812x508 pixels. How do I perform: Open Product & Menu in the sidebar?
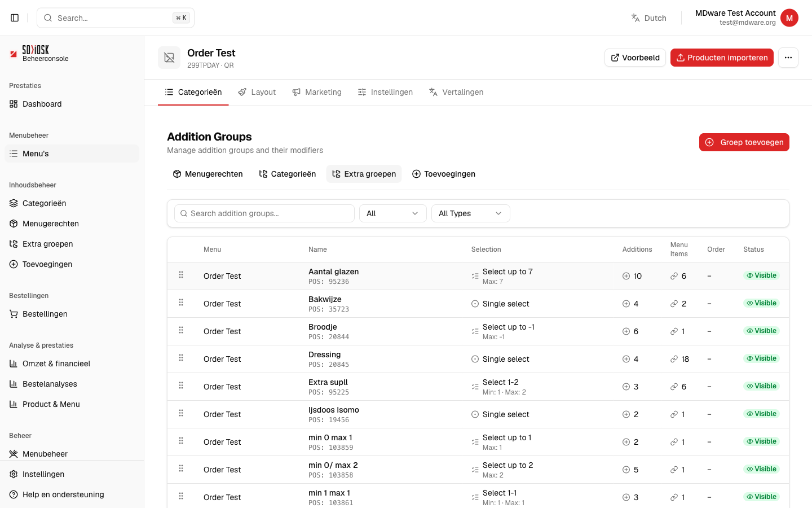(72, 404)
